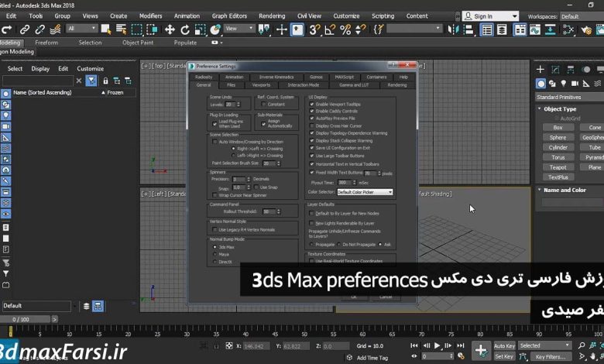Open the View reference coordinate dropdown
The width and height of the screenshot is (604, 364).
[239, 29]
